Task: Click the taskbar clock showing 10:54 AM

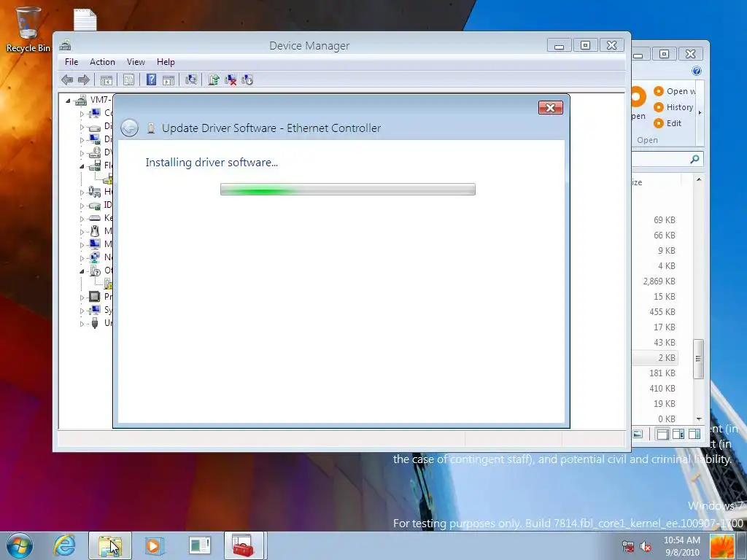Action: click(x=682, y=545)
